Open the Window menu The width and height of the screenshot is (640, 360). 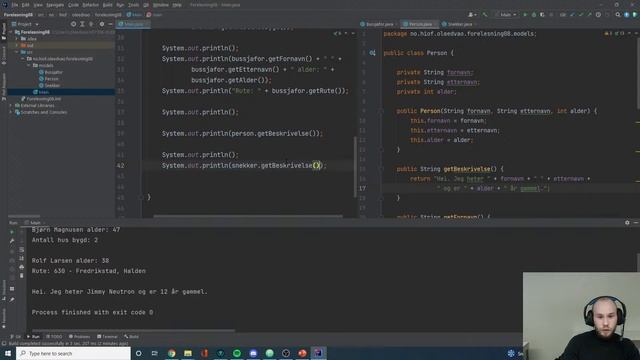pos(160,5)
